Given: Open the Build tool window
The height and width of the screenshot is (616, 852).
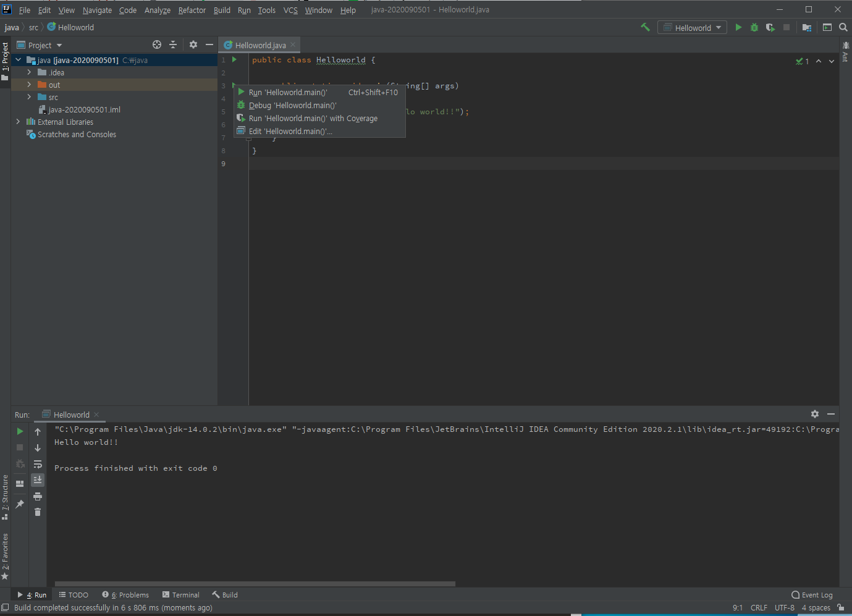Looking at the screenshot, I should coord(225,595).
